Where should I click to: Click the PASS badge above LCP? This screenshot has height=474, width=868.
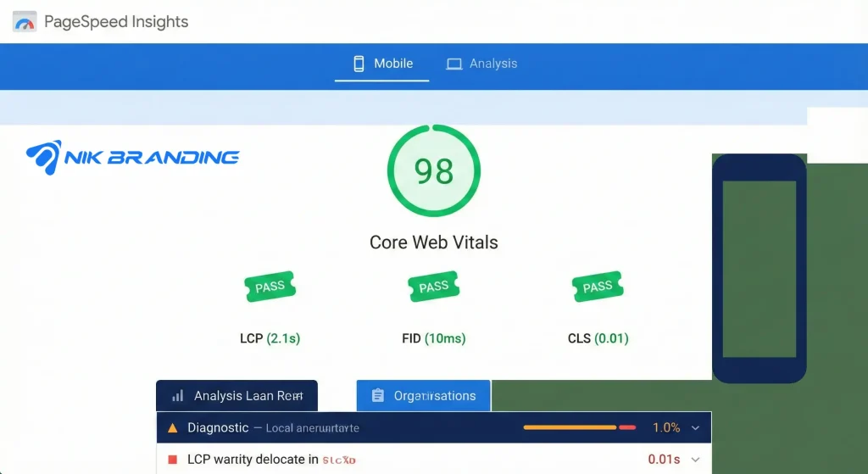(x=270, y=287)
